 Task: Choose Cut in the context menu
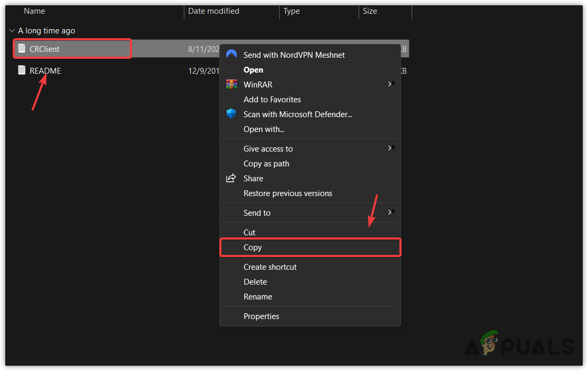(x=250, y=233)
